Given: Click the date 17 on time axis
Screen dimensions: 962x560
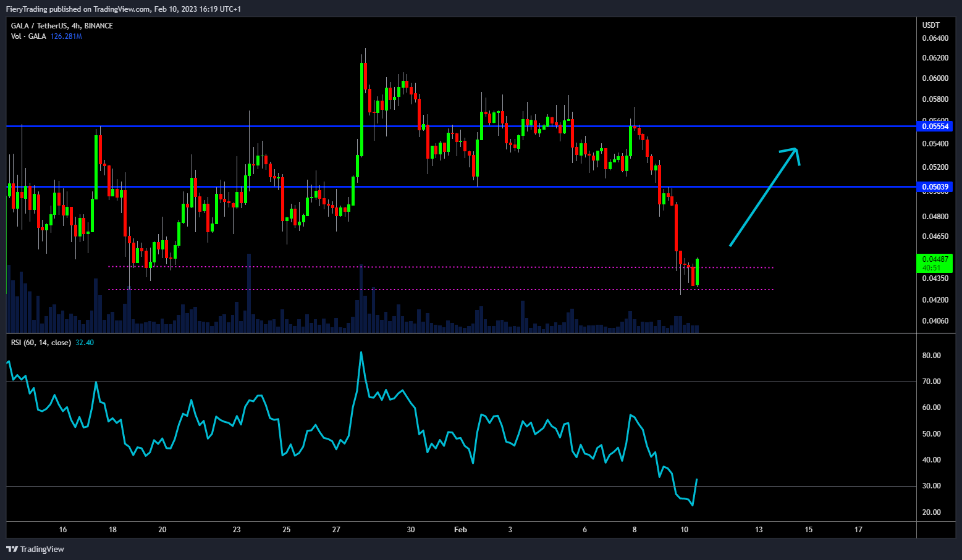Looking at the screenshot, I should [x=858, y=530].
